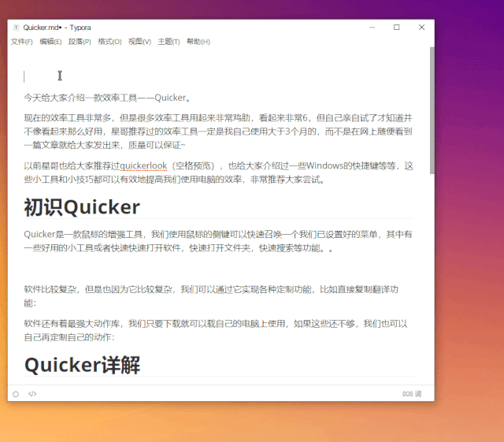504x442 pixels.
Task: Click paragraph starting 软件还有着最强大动作库
Action: pos(216,330)
